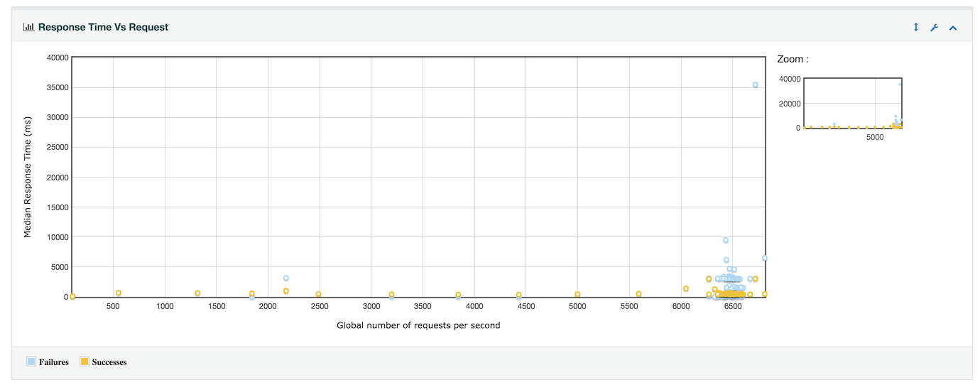980x387 pixels.
Task: Click the vertical resize arrows icon
Action: 915,28
